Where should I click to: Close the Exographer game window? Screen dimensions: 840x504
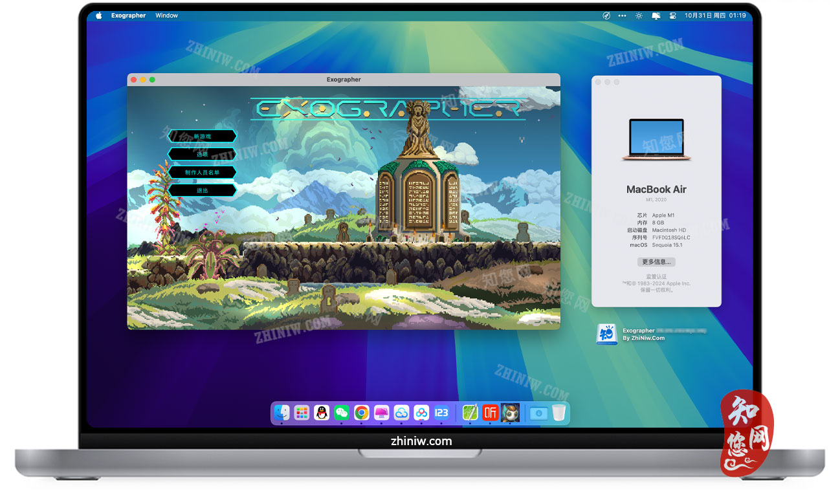point(134,80)
